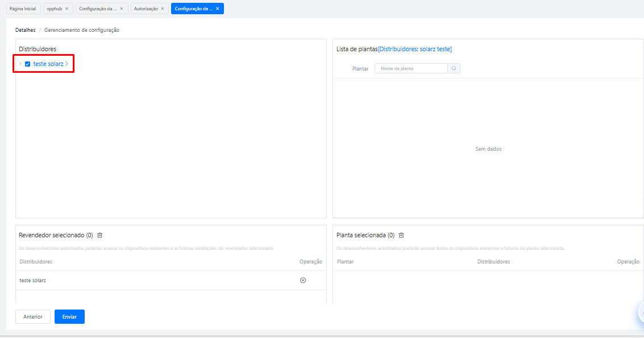This screenshot has width=644, height=338.
Task: Switch to the Autorização tab
Action: point(146,9)
